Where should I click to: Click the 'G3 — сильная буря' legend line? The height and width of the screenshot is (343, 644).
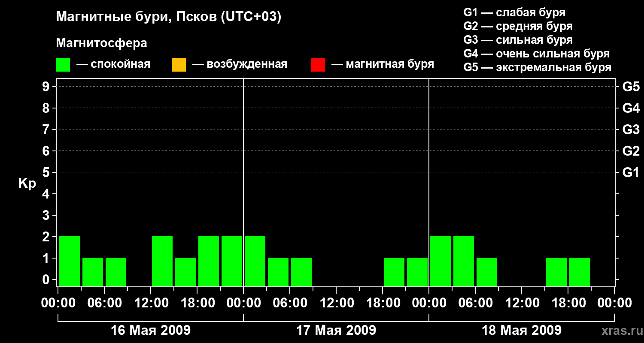click(518, 40)
